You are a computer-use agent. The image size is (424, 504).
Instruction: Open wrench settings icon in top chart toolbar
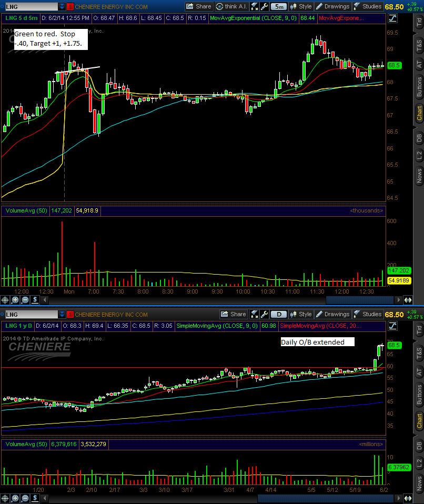pyautogui.click(x=264, y=6)
